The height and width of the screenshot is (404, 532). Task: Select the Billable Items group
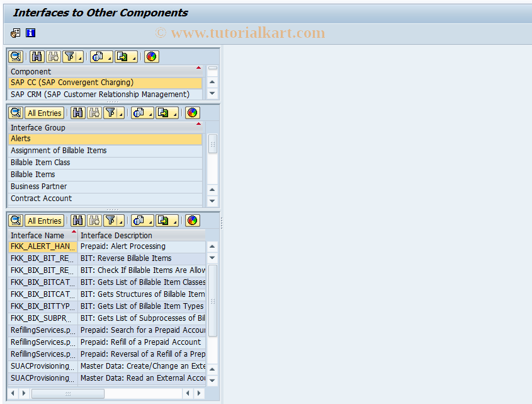point(105,175)
